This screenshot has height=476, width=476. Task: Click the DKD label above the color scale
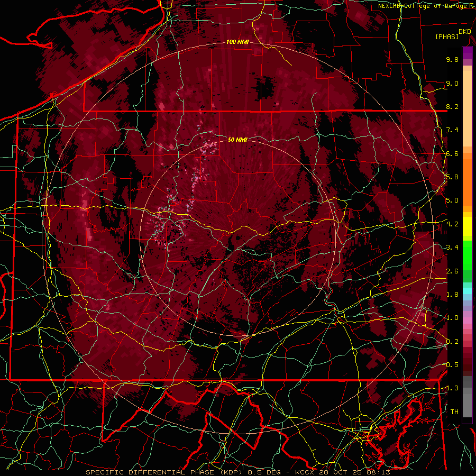[x=465, y=32]
